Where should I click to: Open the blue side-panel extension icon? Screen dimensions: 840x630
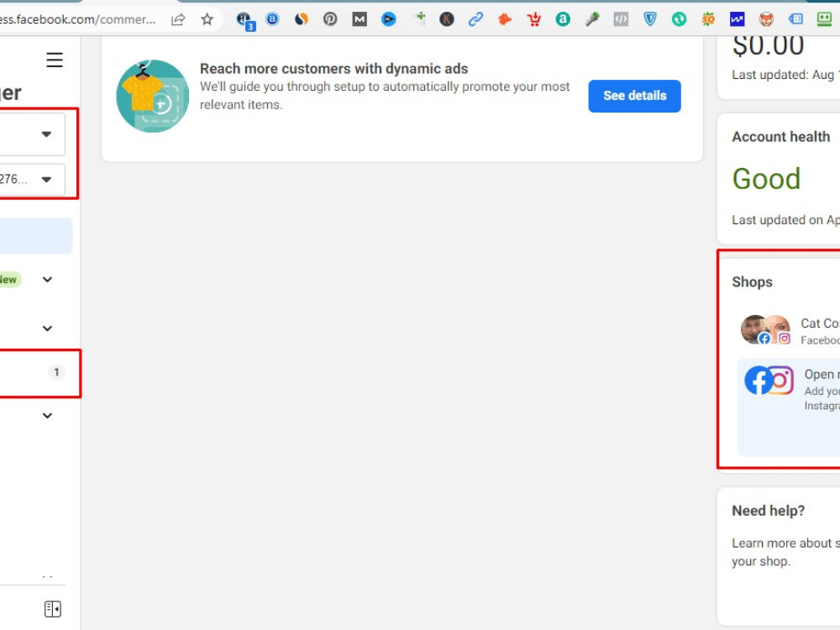(x=795, y=19)
